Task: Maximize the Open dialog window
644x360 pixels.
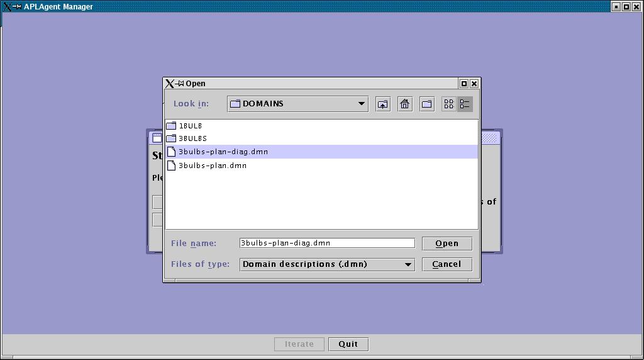Action: [x=464, y=84]
